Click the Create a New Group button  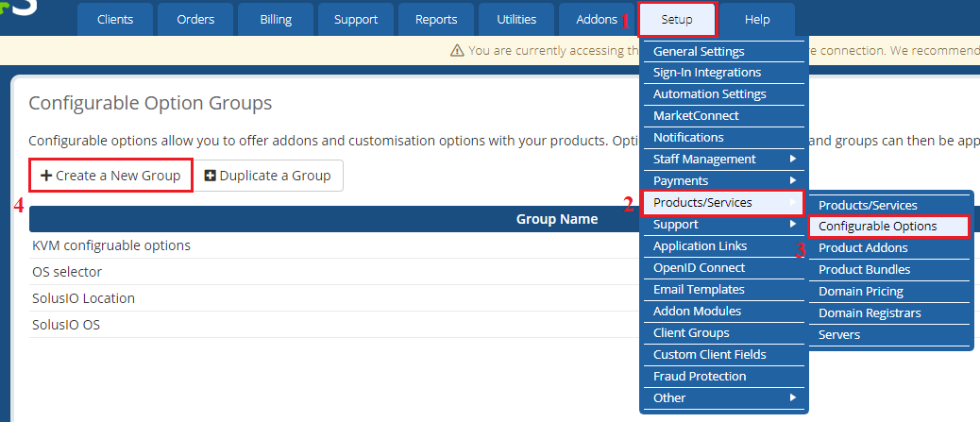pyautogui.click(x=111, y=176)
